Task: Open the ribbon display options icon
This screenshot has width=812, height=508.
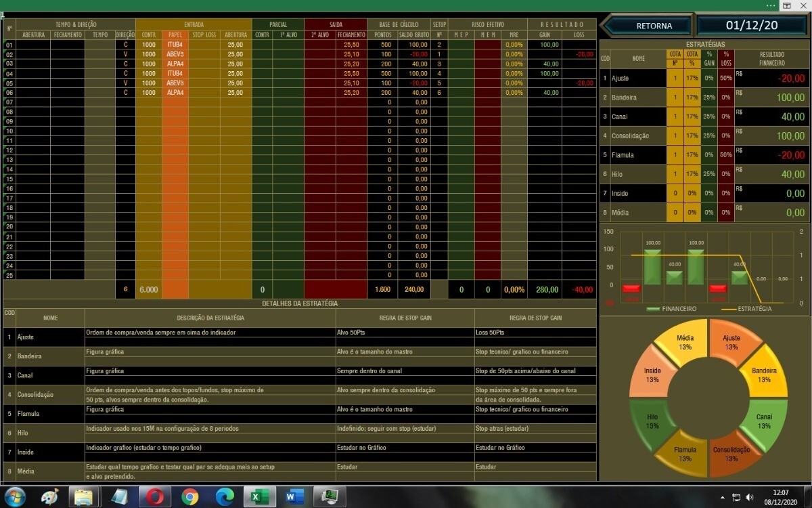Action: pyautogui.click(x=787, y=5)
